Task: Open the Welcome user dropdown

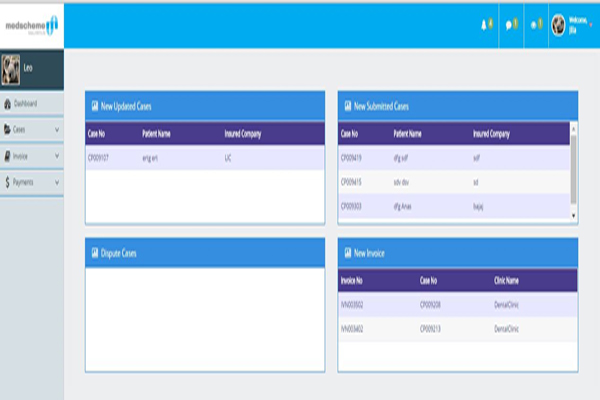Action: click(x=575, y=24)
